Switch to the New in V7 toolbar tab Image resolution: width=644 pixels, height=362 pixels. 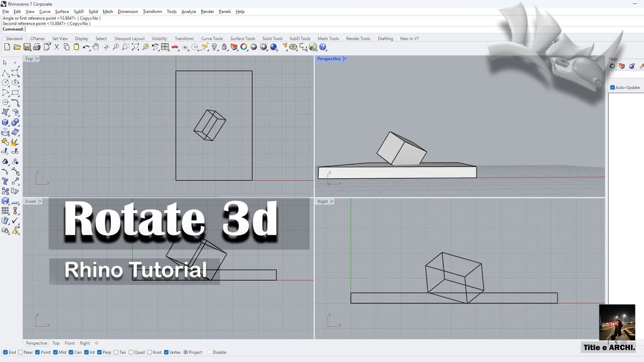(410, 39)
